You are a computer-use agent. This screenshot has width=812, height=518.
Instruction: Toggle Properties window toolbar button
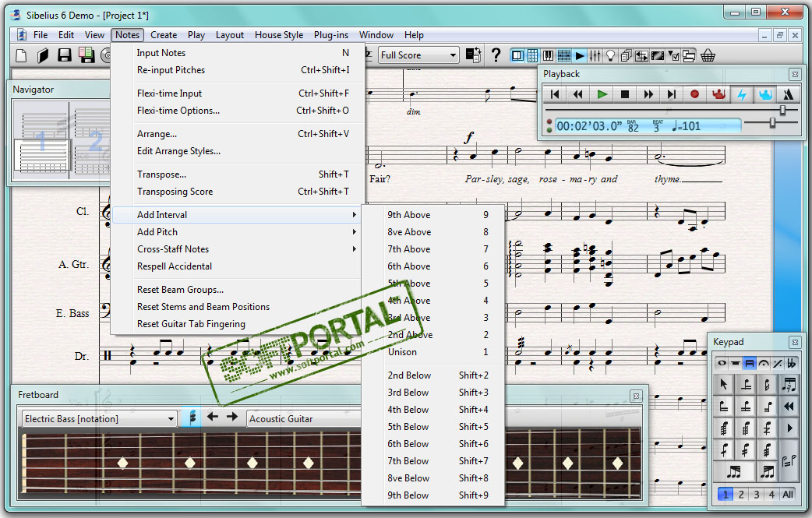point(674,55)
